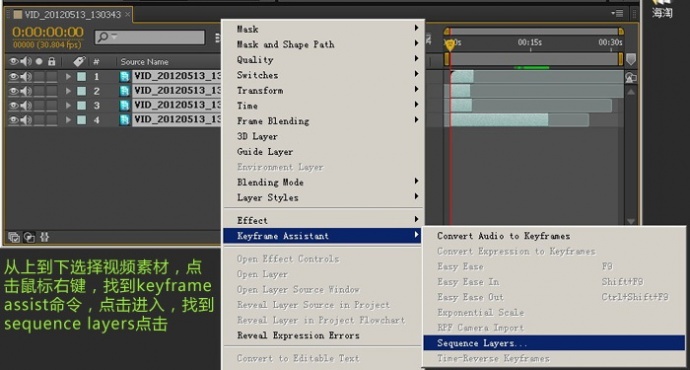Hide layer 2 video with eye icon

[14, 91]
